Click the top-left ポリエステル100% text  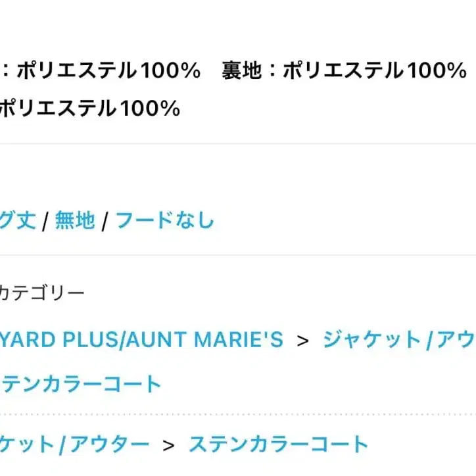[108, 71]
